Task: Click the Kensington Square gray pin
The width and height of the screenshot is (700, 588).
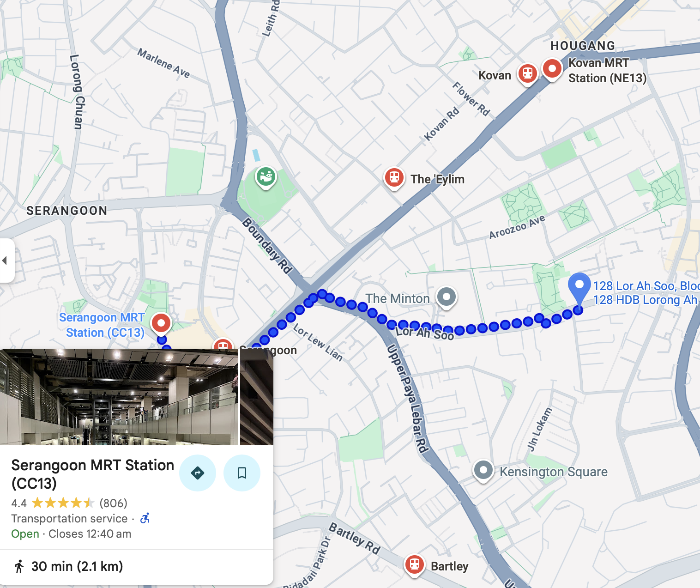Action: click(x=483, y=471)
